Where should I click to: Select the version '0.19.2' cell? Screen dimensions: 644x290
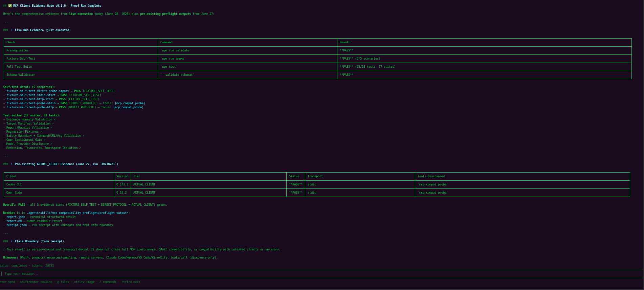(121, 193)
